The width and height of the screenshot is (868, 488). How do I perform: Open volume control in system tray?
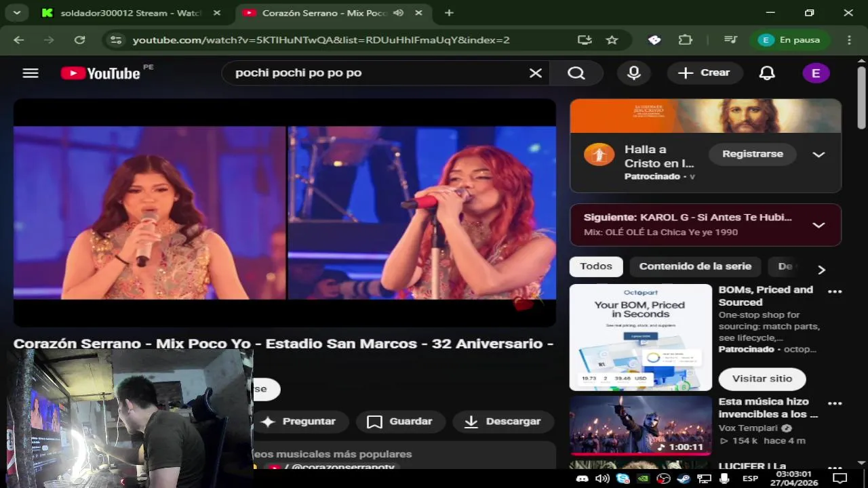[x=602, y=479]
